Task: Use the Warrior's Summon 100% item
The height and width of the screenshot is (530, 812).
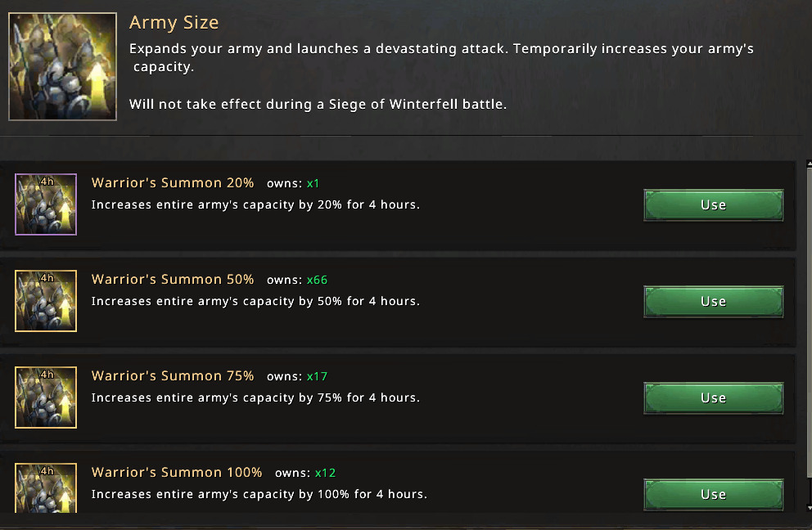Action: click(713, 495)
